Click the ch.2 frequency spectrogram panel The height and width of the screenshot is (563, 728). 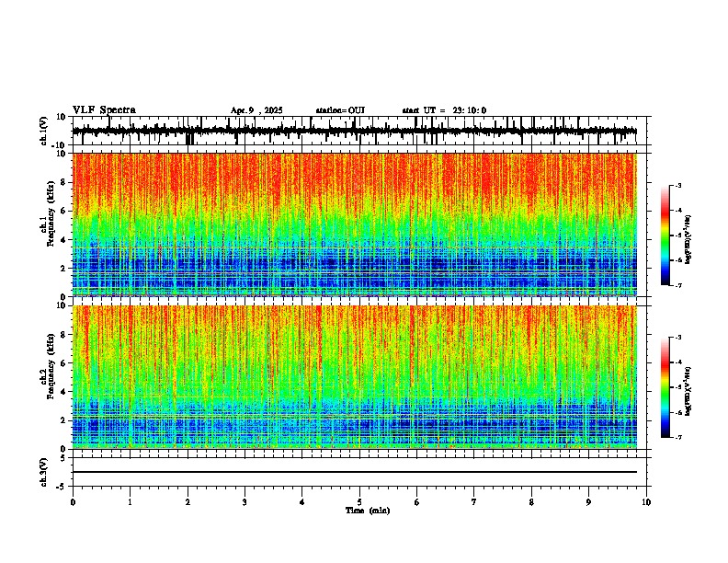(354, 377)
